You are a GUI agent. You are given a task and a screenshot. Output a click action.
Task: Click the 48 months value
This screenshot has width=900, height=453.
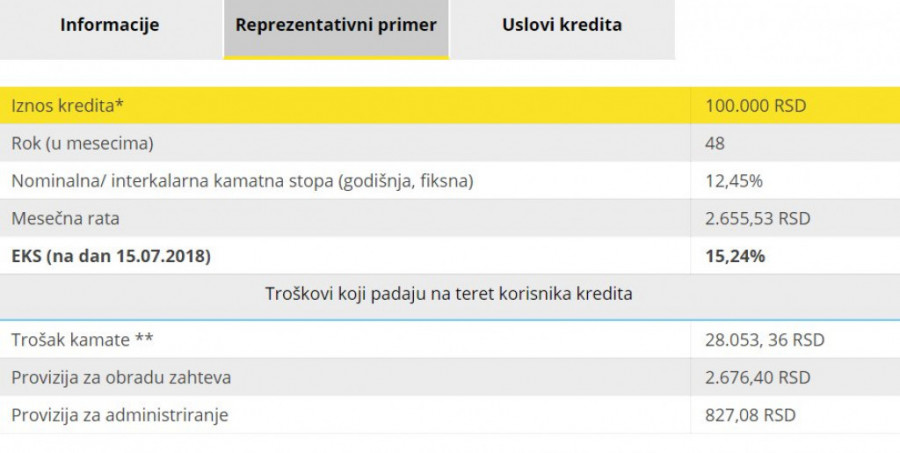[x=715, y=143]
